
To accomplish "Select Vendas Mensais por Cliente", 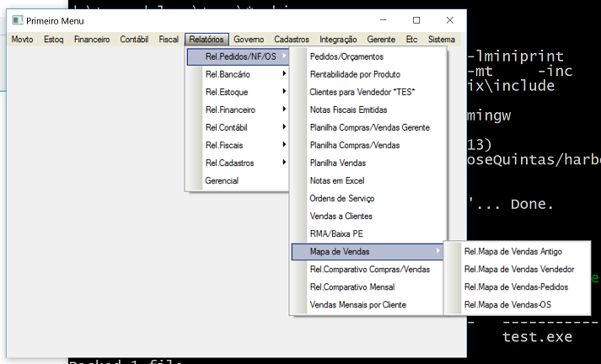I will point(358,304).
